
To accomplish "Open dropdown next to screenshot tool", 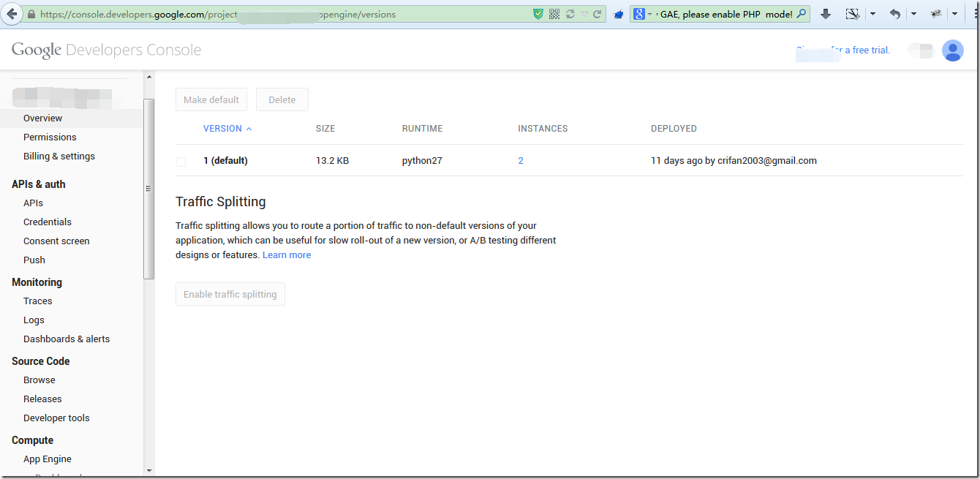I will click(872, 14).
